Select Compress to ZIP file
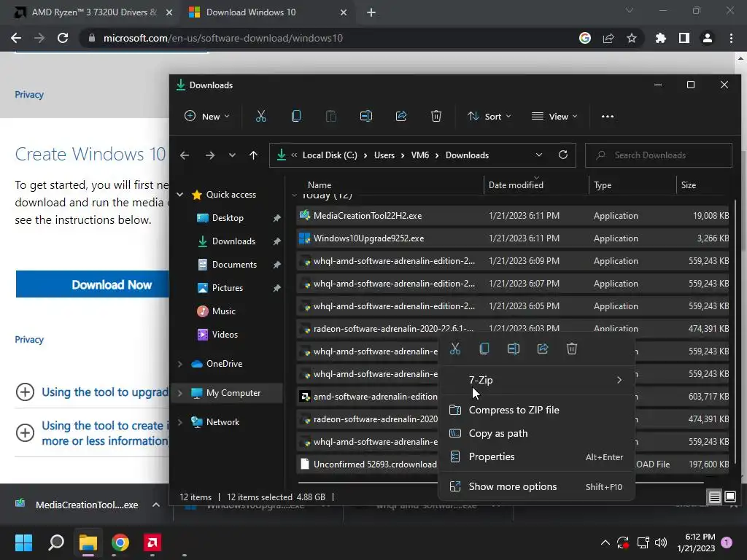 536,410
